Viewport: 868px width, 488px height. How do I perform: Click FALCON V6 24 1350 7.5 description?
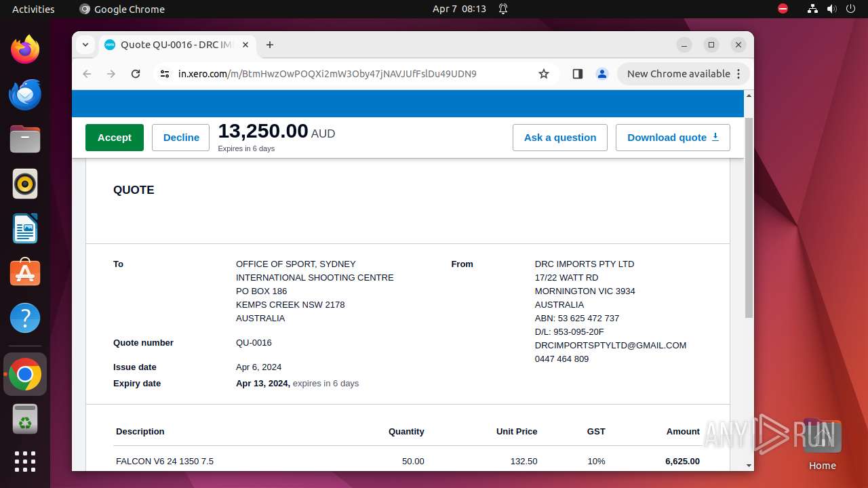coord(165,462)
